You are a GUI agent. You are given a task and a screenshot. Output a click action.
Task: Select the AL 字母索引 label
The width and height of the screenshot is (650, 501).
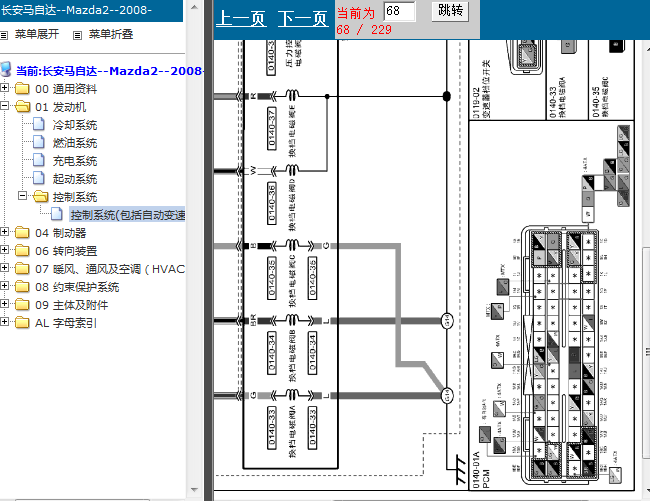tap(66, 323)
